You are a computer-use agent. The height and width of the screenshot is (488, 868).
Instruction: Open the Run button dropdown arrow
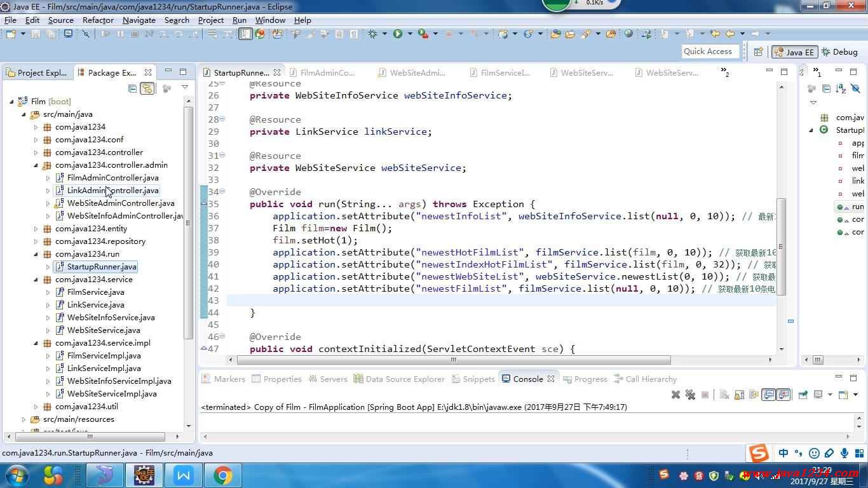(409, 34)
